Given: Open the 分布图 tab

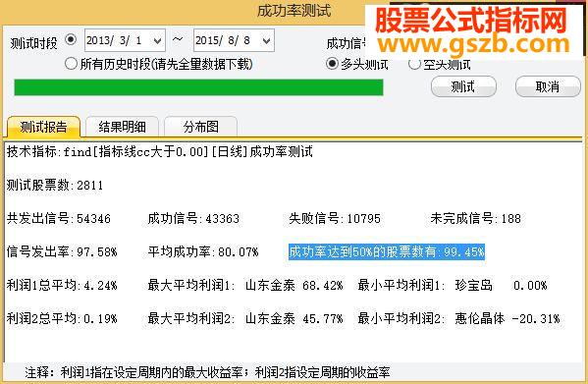Looking at the screenshot, I should 200,127.
